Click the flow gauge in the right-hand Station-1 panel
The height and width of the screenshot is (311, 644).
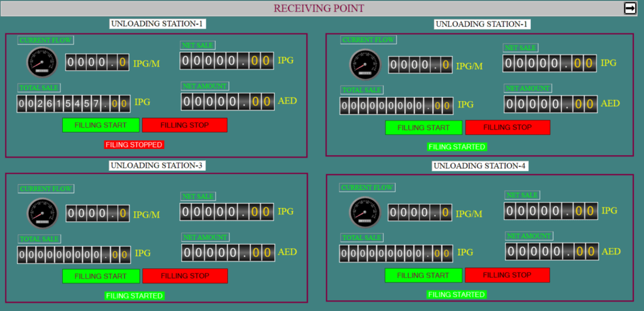365,65
